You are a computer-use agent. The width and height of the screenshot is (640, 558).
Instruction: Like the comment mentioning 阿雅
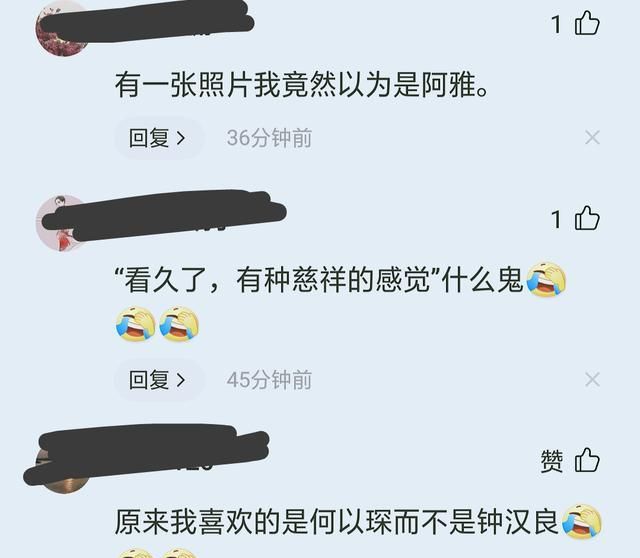[x=587, y=23]
